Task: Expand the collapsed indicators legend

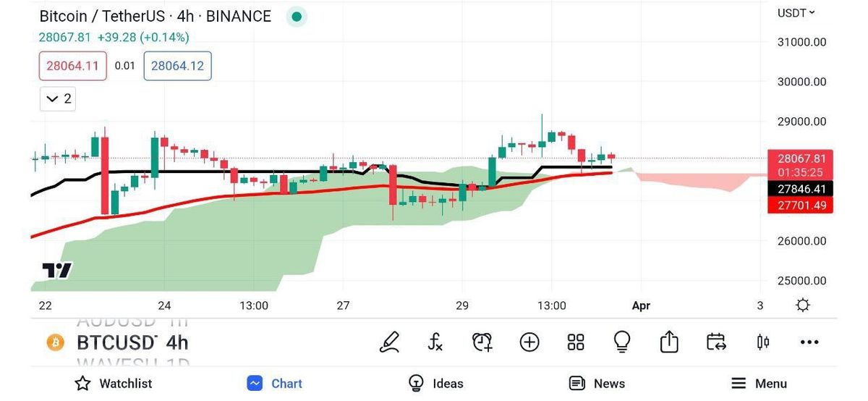Action: coord(58,98)
